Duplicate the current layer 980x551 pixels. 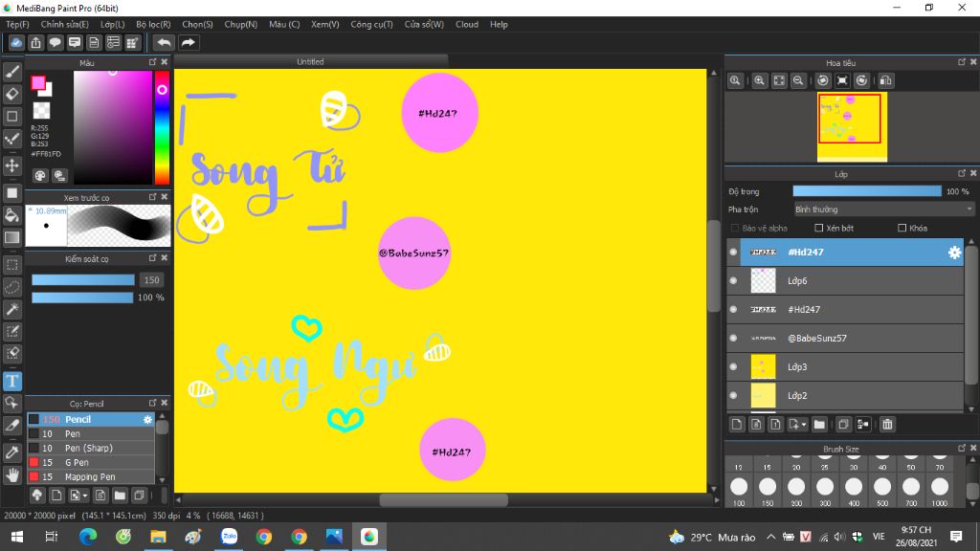pyautogui.click(x=843, y=425)
